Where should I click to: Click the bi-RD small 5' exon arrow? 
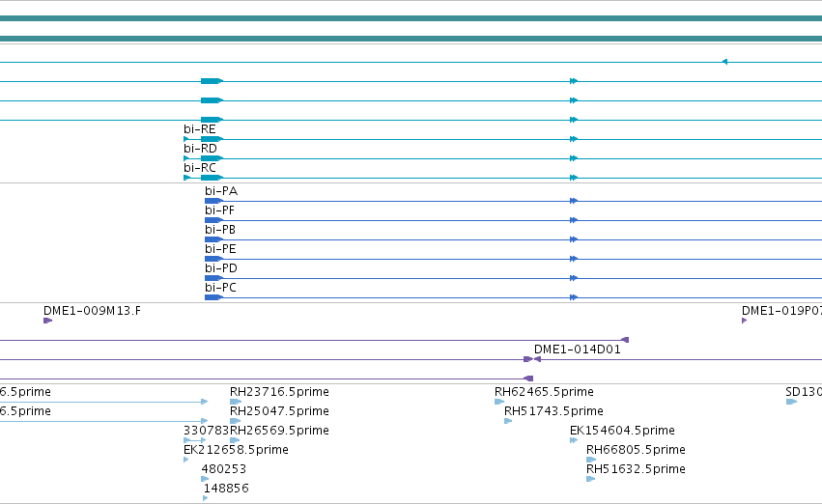[x=186, y=158]
